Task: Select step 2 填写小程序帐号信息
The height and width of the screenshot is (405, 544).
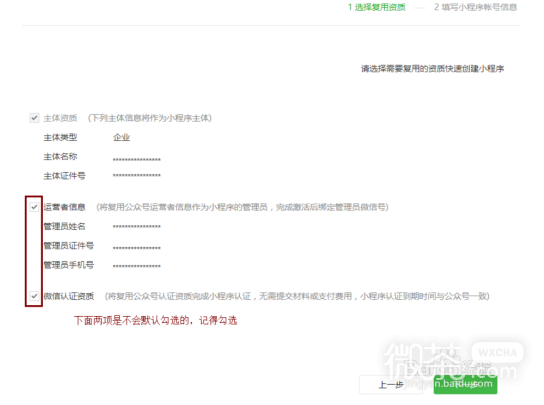Action: [x=476, y=7]
